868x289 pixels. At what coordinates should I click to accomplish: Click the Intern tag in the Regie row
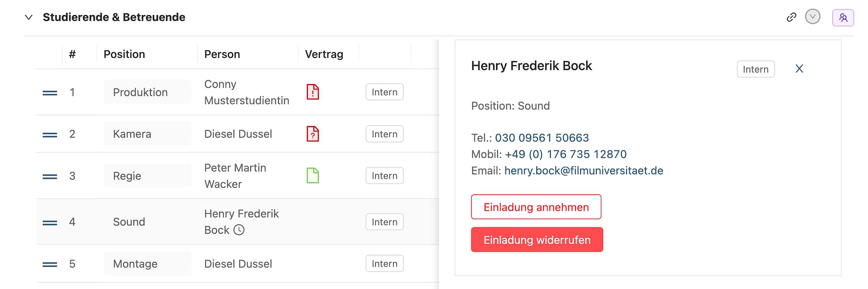point(384,176)
